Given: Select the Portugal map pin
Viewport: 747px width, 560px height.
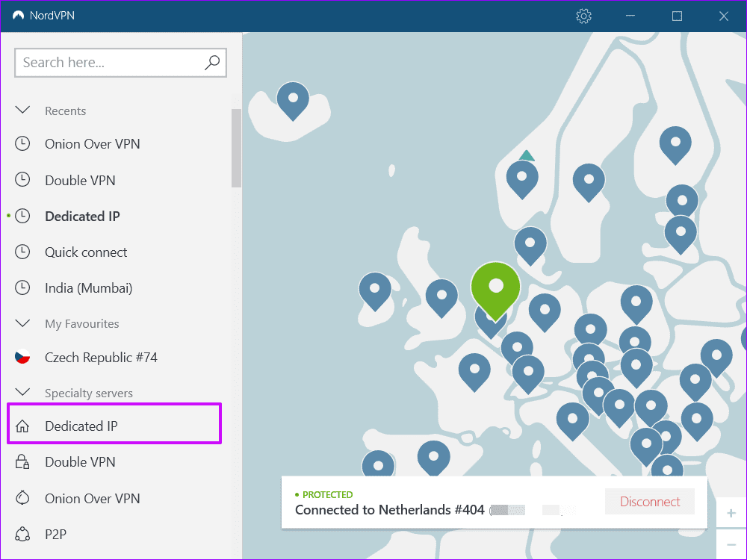Looking at the screenshot, I should pos(378,464).
